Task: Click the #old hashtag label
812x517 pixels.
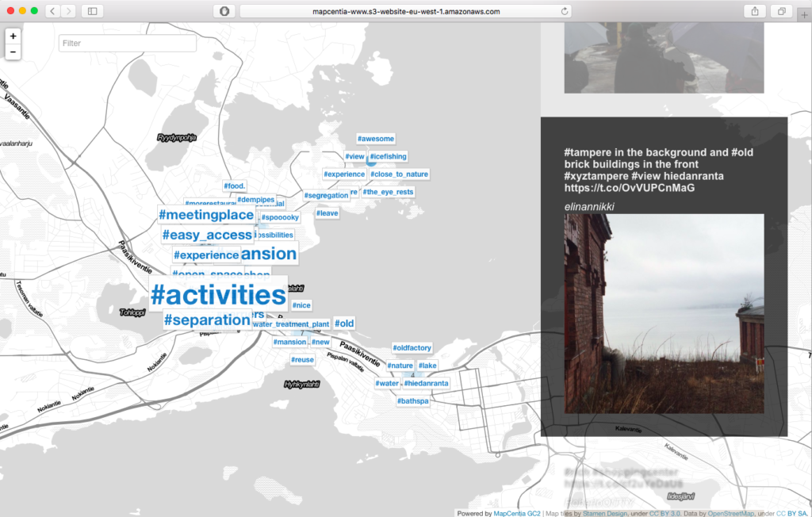Action: pos(344,324)
